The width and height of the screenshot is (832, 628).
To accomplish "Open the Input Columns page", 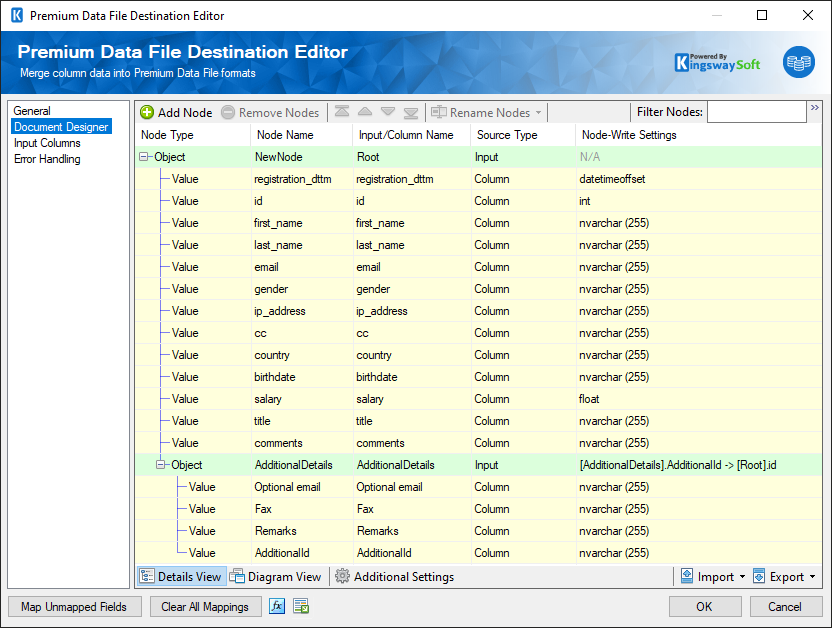I will (47, 143).
